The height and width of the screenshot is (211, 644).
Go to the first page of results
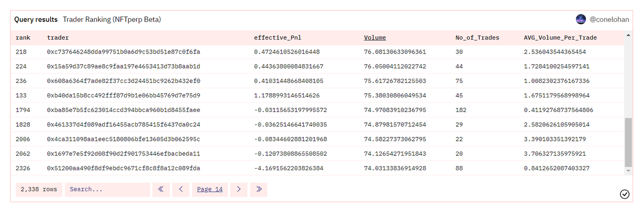tap(161, 189)
